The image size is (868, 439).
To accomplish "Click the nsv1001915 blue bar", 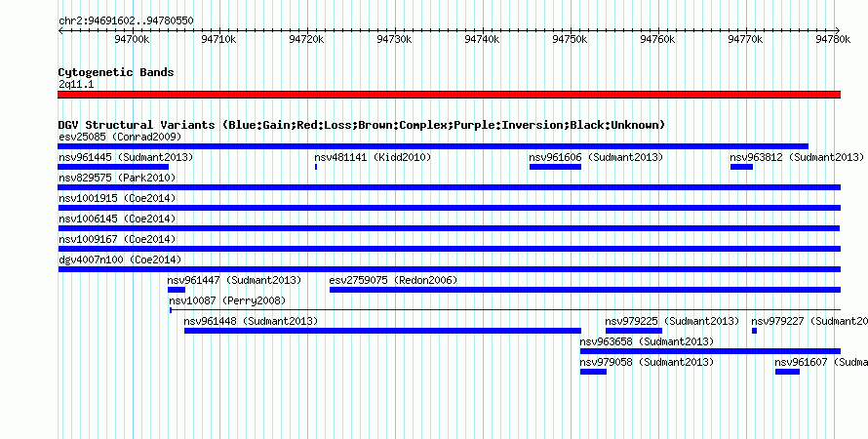I will coord(449,208).
